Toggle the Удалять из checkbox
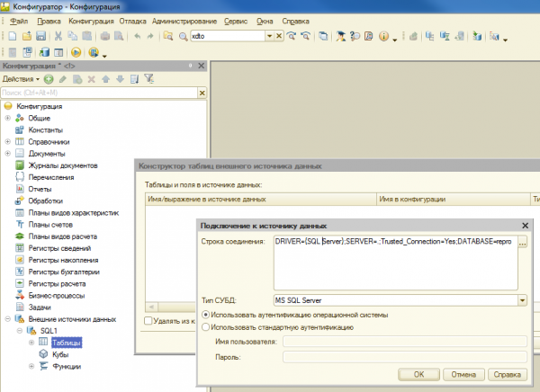 pos(150,321)
